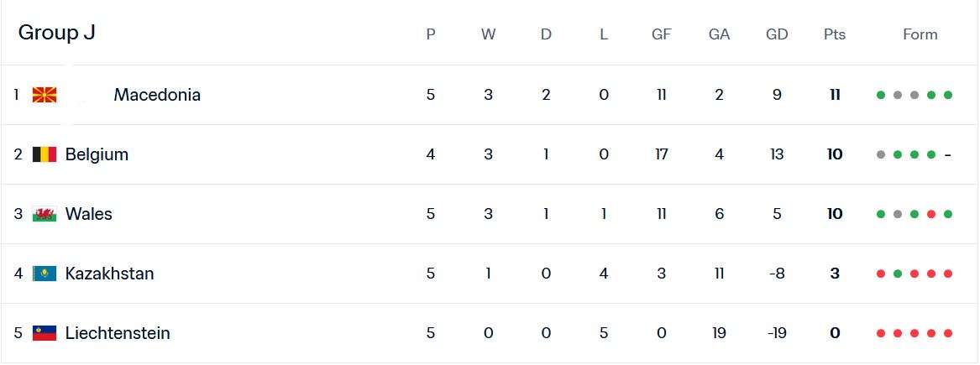Open the Kazakhstan team page
Screen dimensions: 980x365
109,274
